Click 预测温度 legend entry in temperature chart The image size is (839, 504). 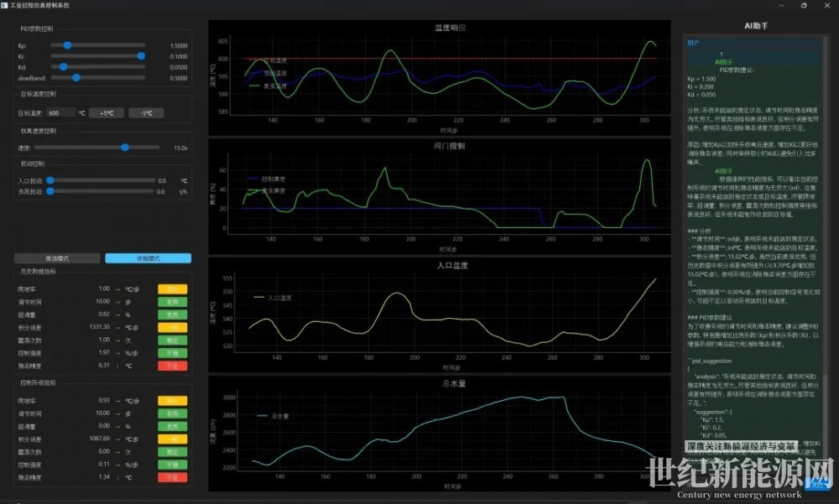point(268,73)
